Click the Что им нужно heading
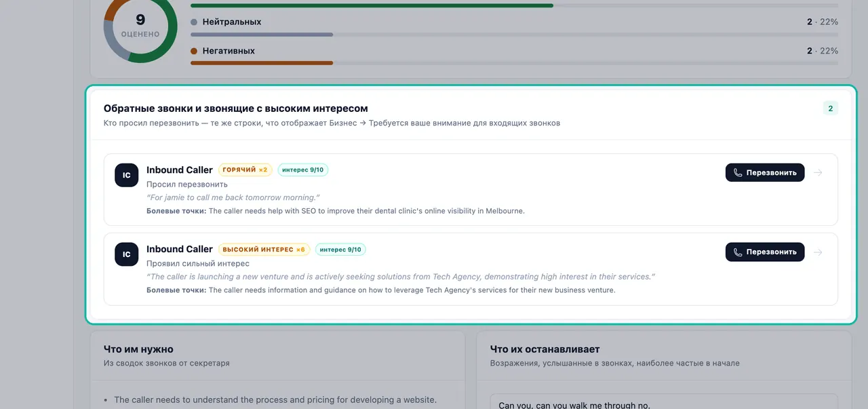868x409 pixels. (x=138, y=349)
